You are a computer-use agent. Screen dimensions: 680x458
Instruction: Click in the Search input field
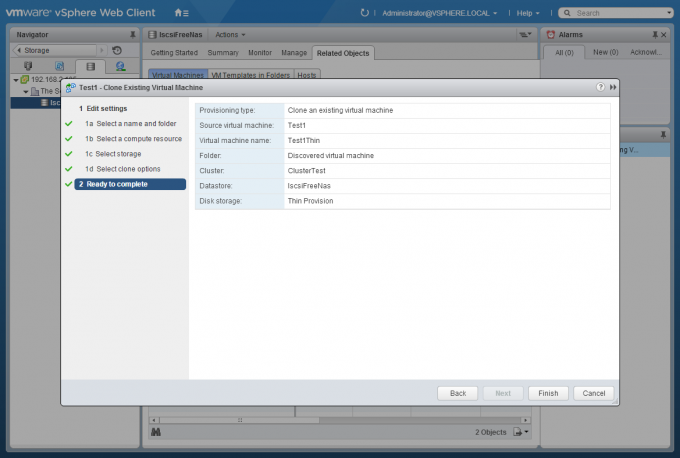coord(620,13)
